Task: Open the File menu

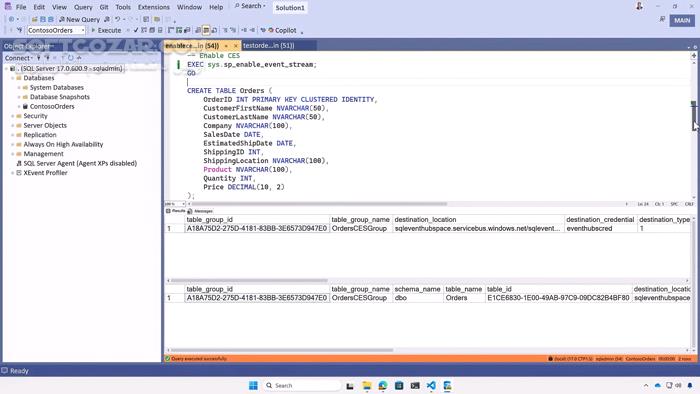Action: pyautogui.click(x=21, y=7)
